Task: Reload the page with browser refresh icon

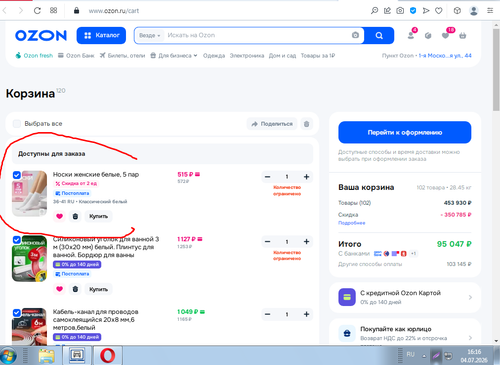Action: tap(37, 11)
